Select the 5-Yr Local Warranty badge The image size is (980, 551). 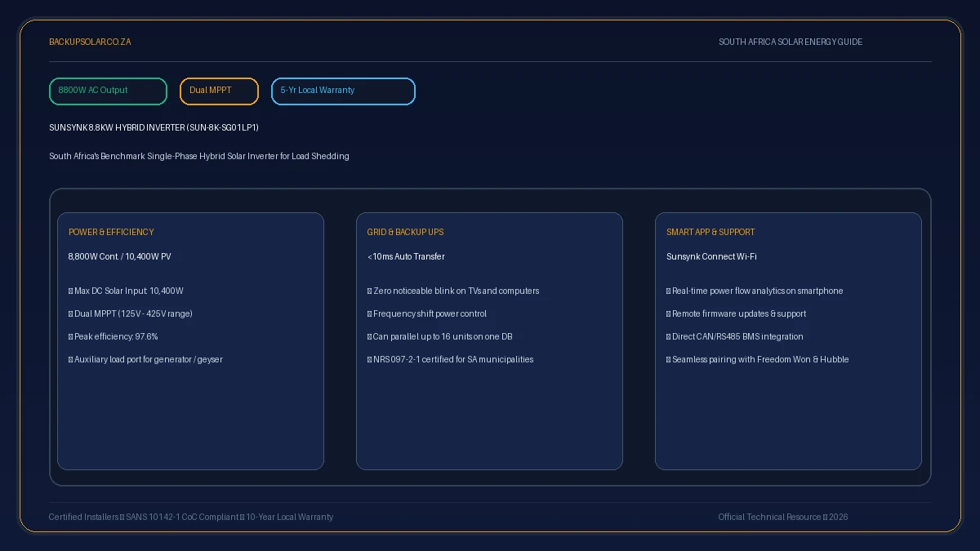tap(343, 91)
